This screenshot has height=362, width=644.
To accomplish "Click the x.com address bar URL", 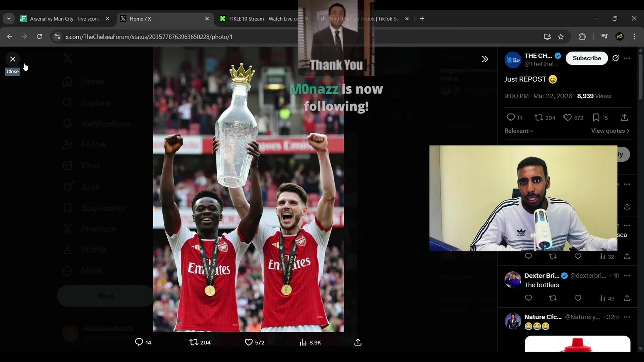I will coord(149,37).
